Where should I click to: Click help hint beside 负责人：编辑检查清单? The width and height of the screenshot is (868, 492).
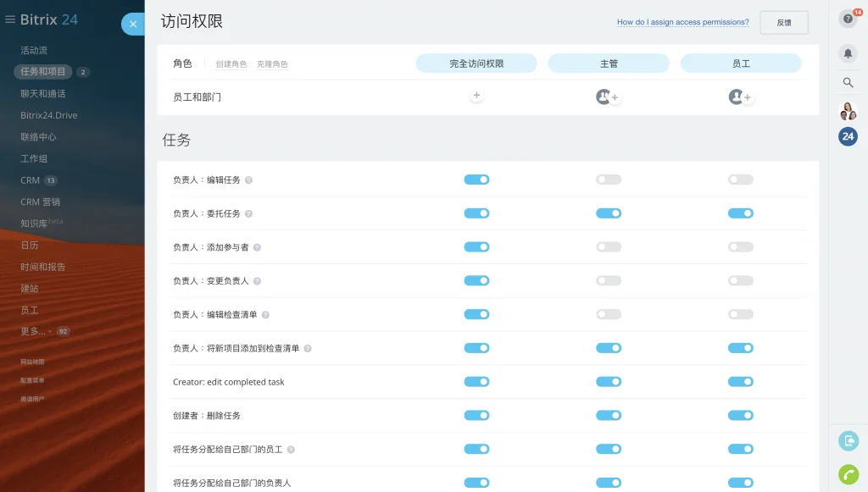tap(265, 315)
